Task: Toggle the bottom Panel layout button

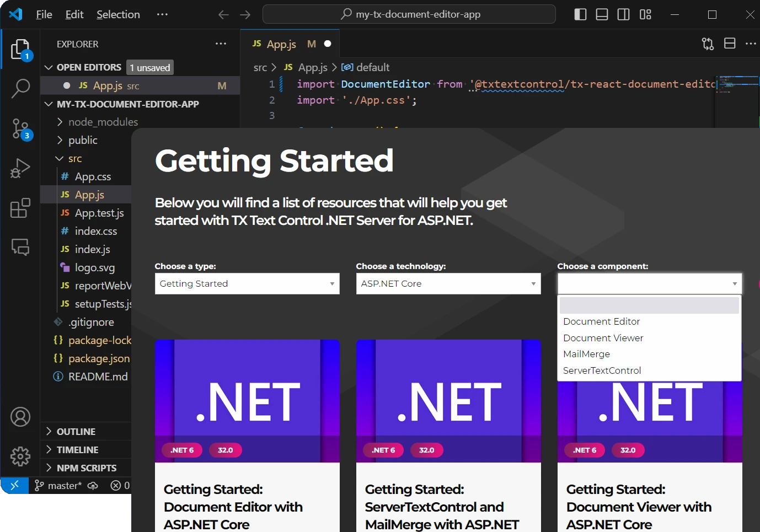Action: click(602, 14)
